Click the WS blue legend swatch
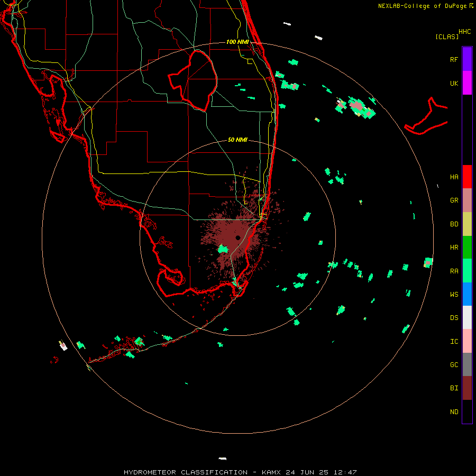476x476 pixels. 467,294
